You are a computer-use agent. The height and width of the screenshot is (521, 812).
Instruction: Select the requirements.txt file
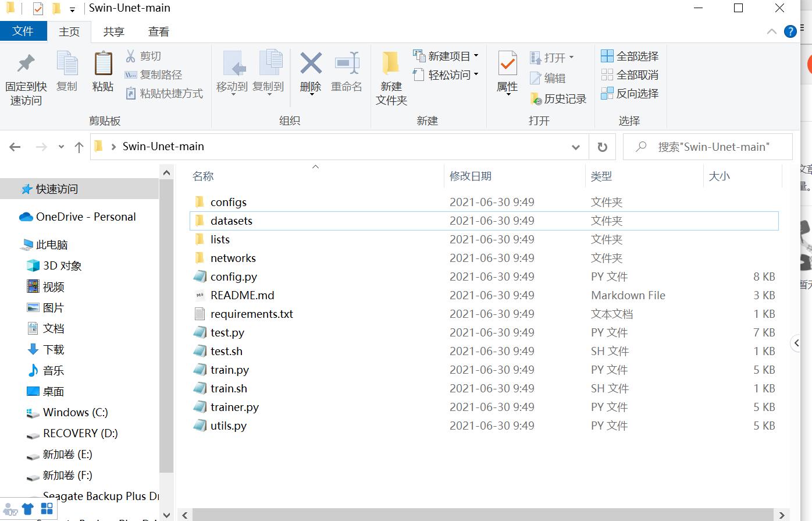pyautogui.click(x=484, y=314)
